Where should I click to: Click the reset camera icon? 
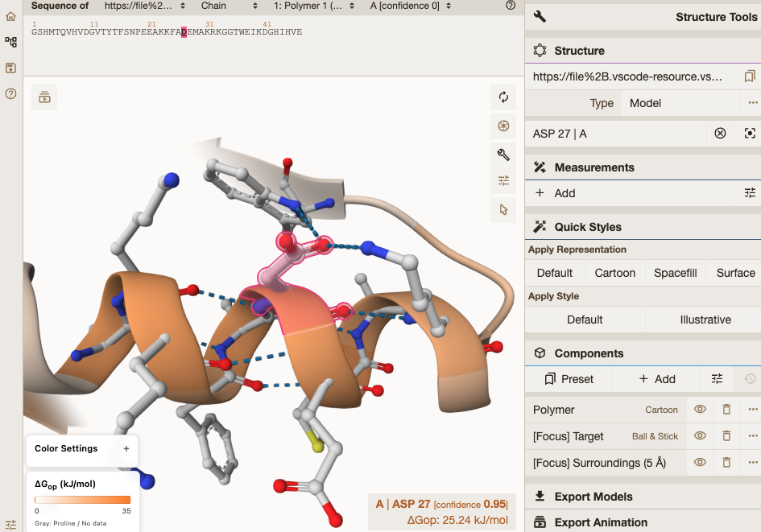point(503,97)
